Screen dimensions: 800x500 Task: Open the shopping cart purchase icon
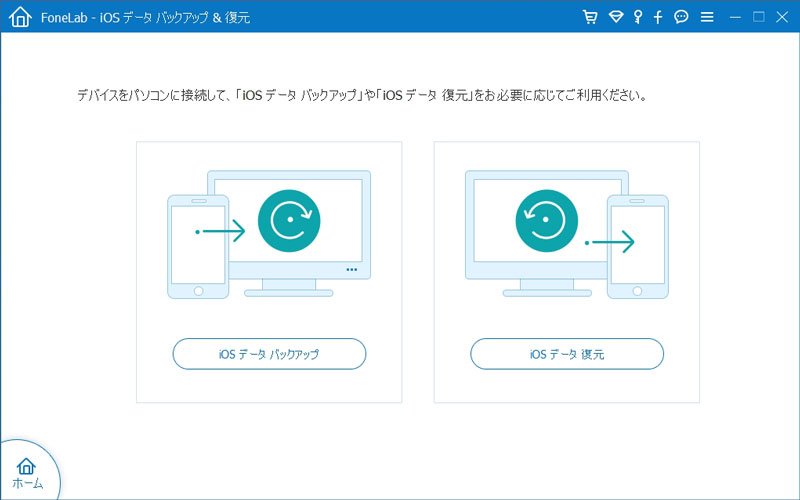(x=590, y=17)
